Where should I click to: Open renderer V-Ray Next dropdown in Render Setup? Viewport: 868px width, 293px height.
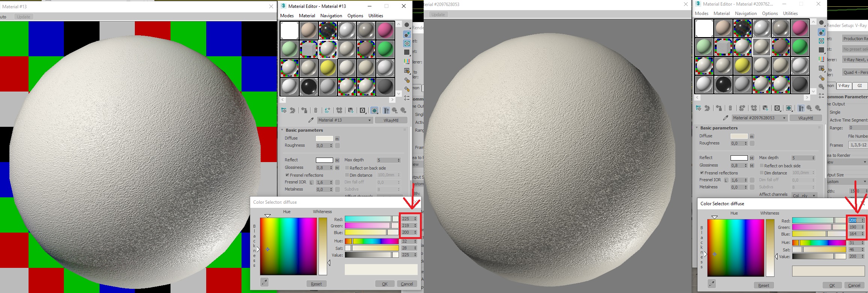click(x=854, y=60)
